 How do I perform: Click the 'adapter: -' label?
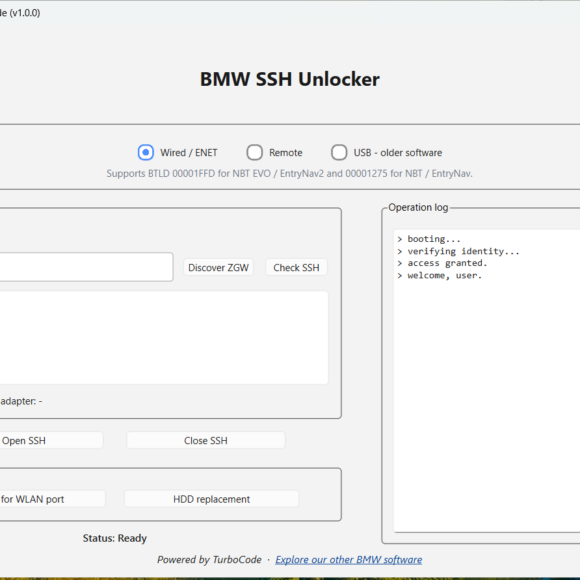click(21, 401)
